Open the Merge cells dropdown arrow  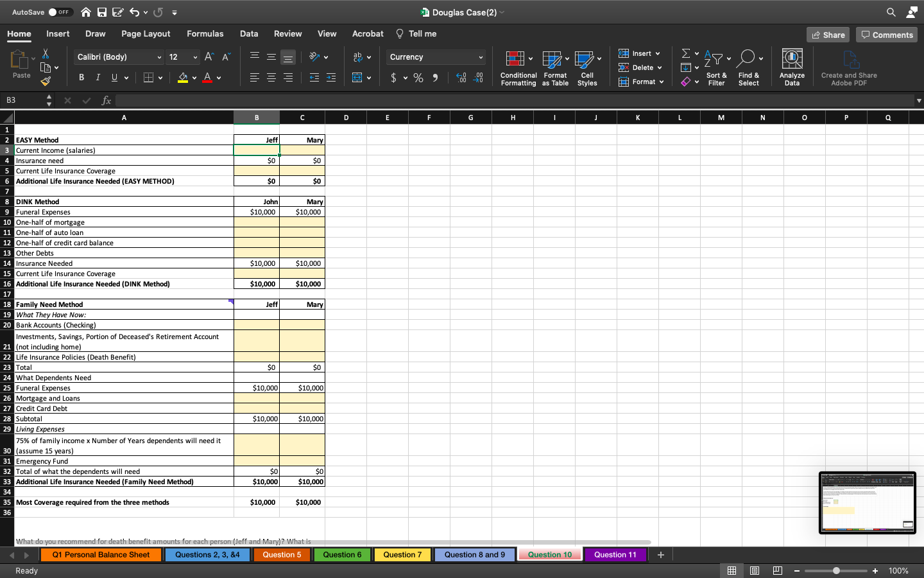tap(369, 78)
